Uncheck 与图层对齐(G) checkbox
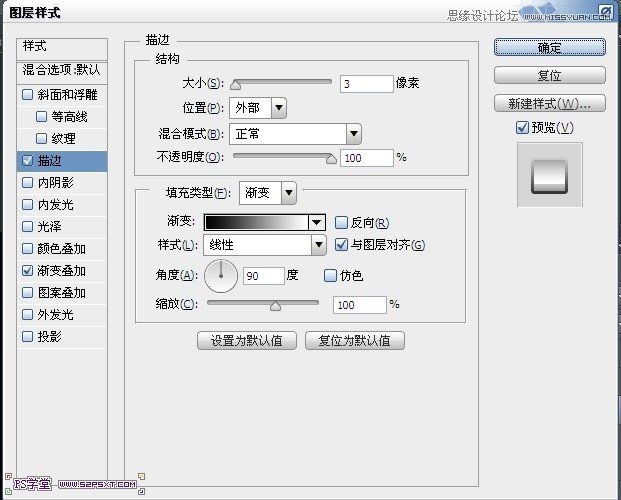Screen dimensions: 621x500 (x=341, y=244)
